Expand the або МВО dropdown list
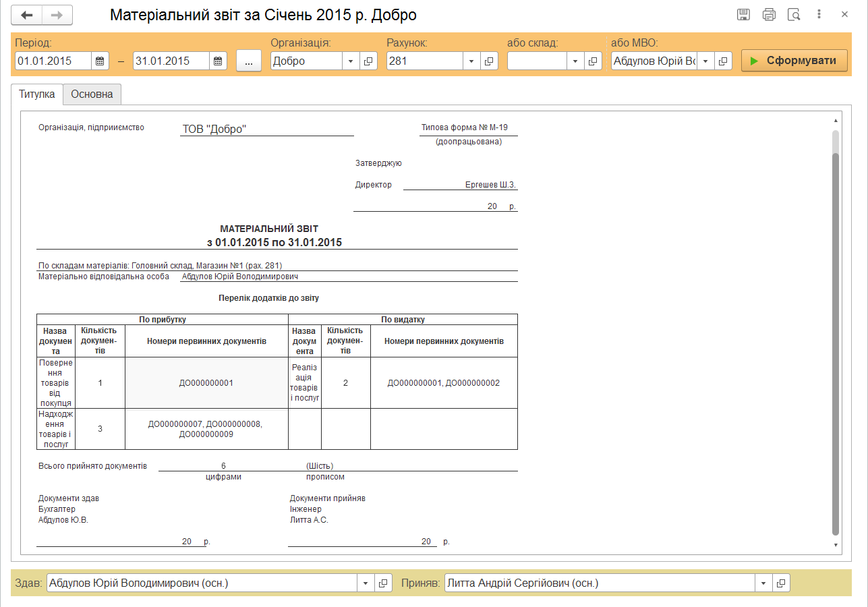 [705, 61]
